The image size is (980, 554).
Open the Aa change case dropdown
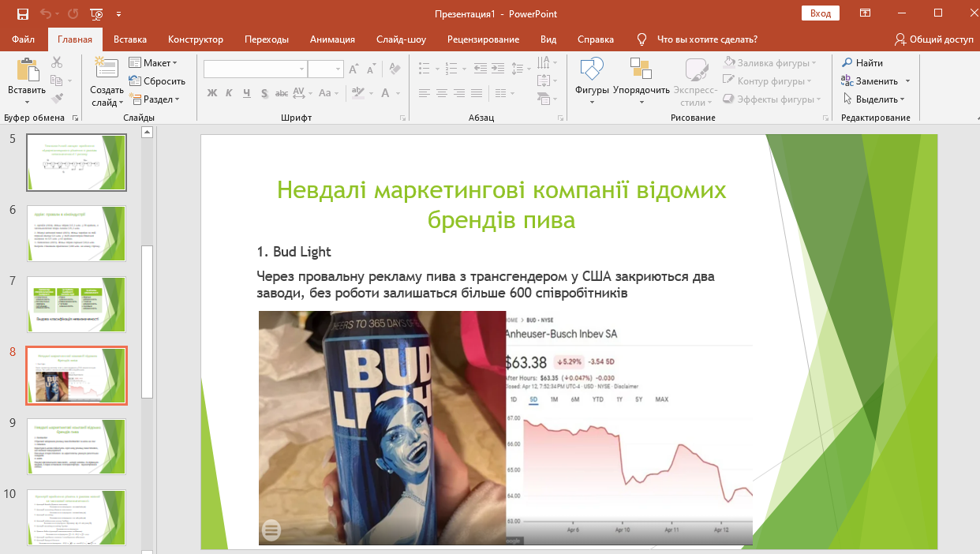(327, 93)
